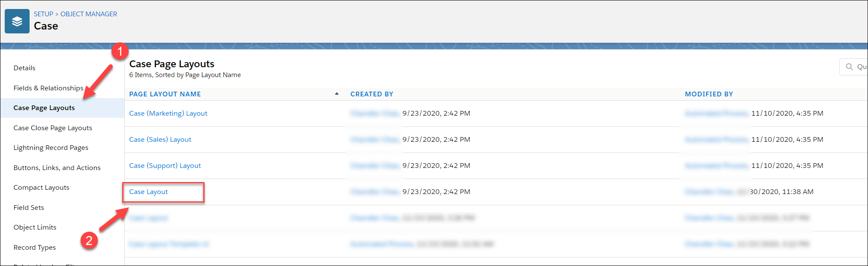
Task: Sort by MODIFIED BY column header
Action: [x=709, y=94]
